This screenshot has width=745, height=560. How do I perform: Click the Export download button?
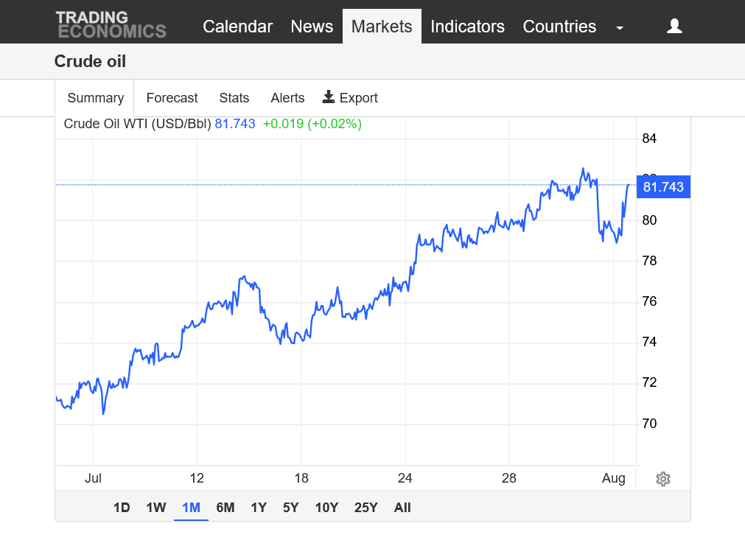pos(350,98)
